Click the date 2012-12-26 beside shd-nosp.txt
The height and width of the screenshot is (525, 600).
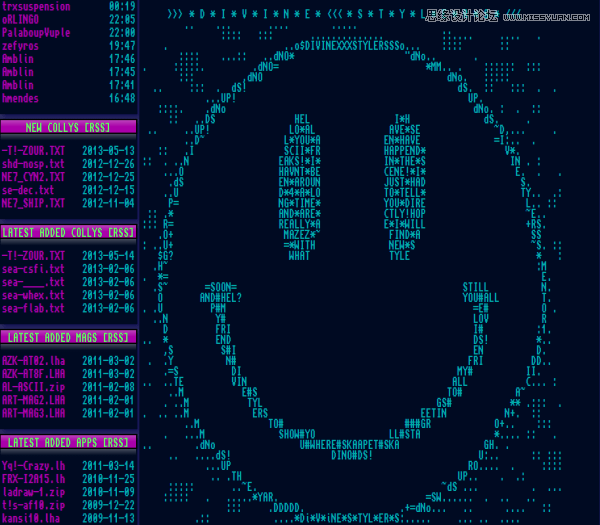click(x=109, y=164)
